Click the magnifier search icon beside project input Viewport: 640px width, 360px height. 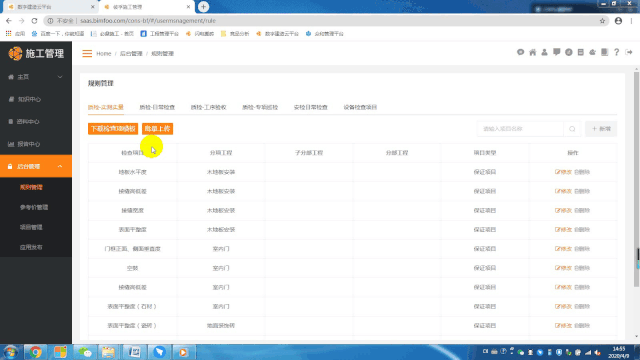click(x=572, y=129)
